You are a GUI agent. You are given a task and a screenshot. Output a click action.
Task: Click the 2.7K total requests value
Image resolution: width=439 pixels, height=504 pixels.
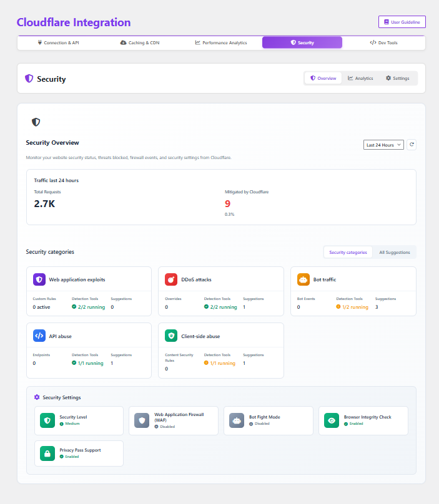point(44,204)
